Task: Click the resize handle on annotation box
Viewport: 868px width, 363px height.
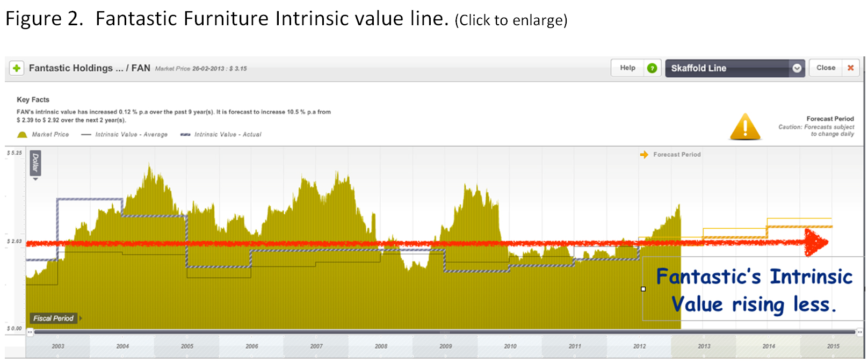Action: point(643,289)
